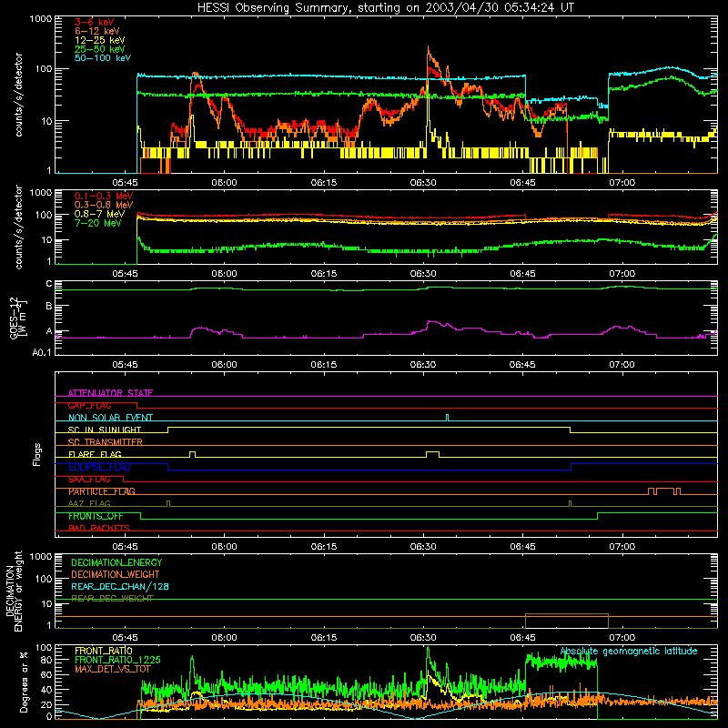Select the 50-100 keV legend label
This screenshot has width=728, height=728.
[103, 57]
